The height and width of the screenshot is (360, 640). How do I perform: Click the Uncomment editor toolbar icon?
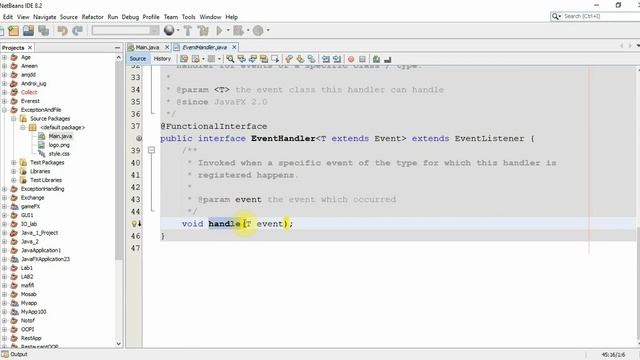387,59
